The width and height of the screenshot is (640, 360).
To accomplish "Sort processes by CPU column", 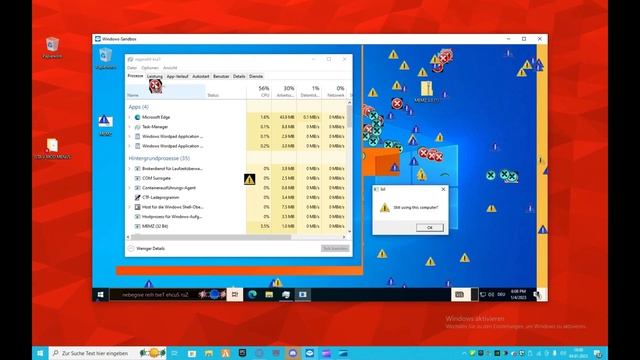I will pos(259,91).
